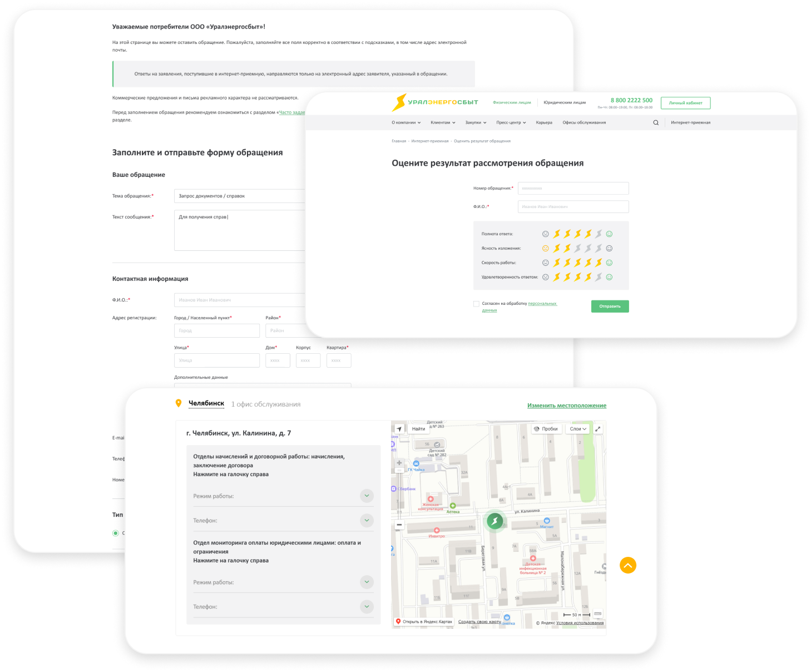This screenshot has height=672, width=811.
Task: Click the orange scroll-to-top arrow button
Action: pyautogui.click(x=628, y=565)
